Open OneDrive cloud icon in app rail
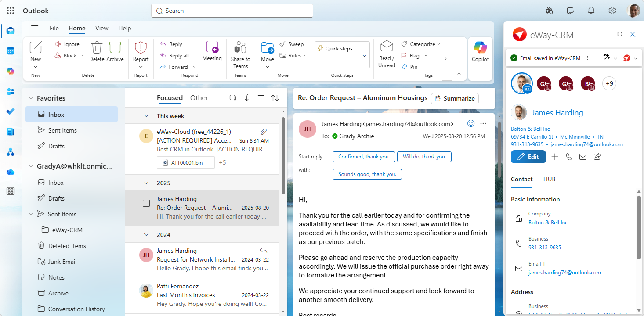 [x=11, y=172]
